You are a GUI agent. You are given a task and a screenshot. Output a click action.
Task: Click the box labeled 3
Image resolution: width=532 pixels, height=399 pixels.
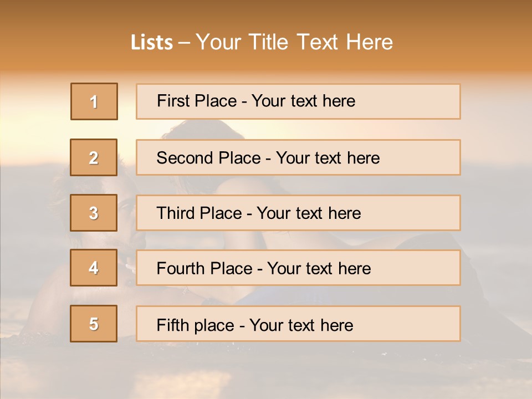pos(94,213)
